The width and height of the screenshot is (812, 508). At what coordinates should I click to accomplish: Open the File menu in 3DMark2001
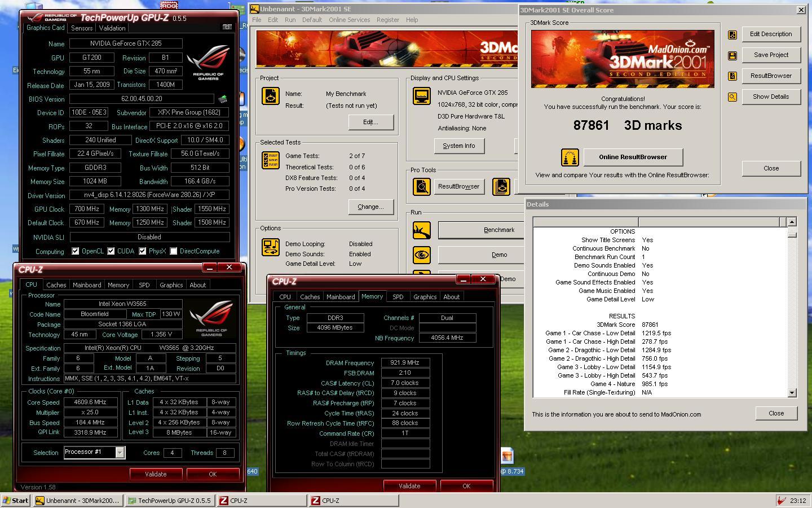257,20
